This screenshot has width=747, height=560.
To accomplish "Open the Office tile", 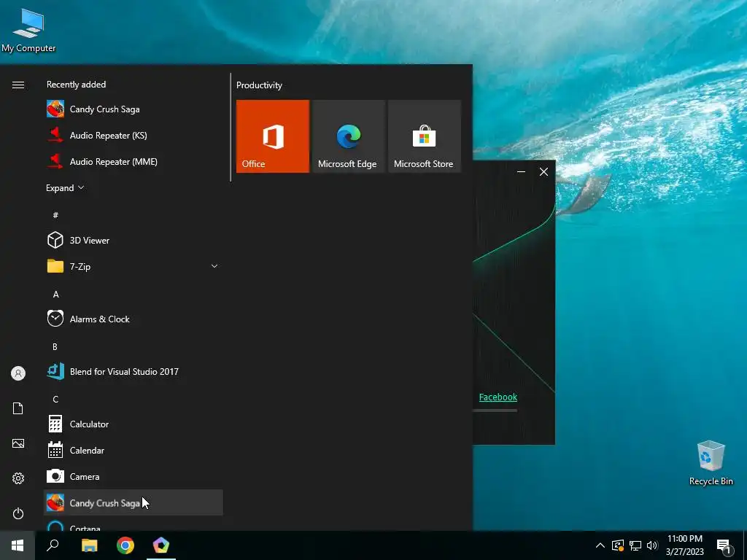I will [x=273, y=136].
